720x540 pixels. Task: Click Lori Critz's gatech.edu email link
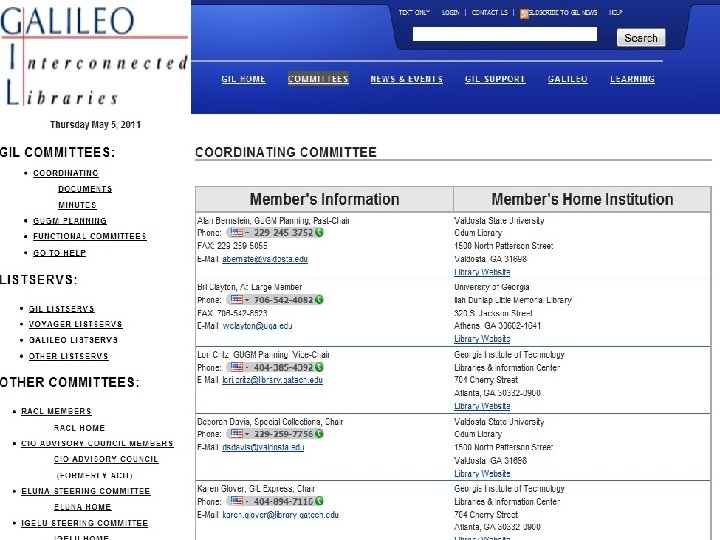[272, 380]
